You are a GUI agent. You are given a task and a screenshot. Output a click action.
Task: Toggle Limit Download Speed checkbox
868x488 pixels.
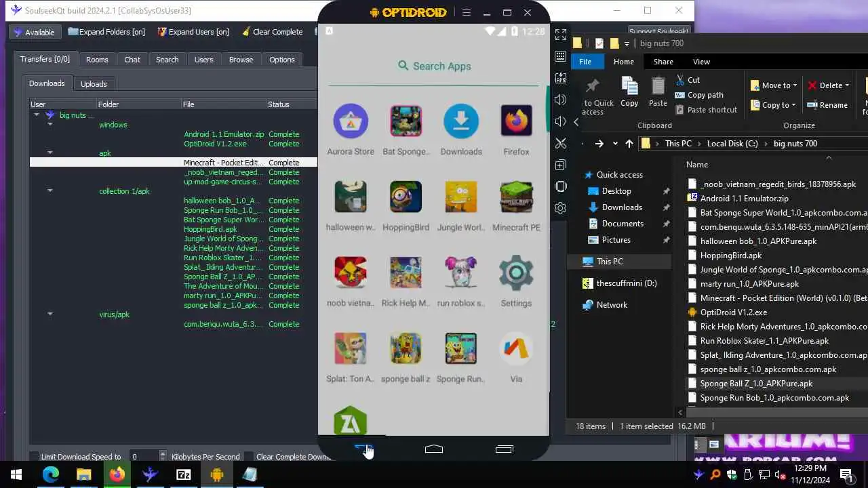34,457
